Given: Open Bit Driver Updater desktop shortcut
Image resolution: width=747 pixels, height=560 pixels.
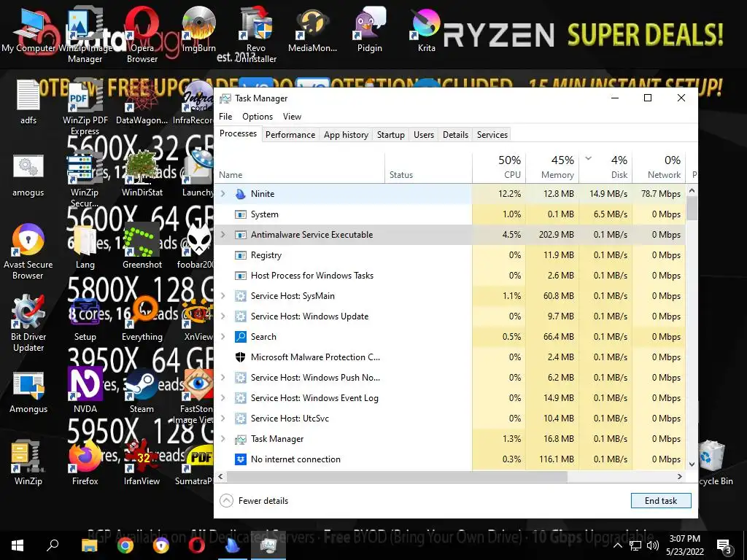Looking at the screenshot, I should tap(28, 324).
